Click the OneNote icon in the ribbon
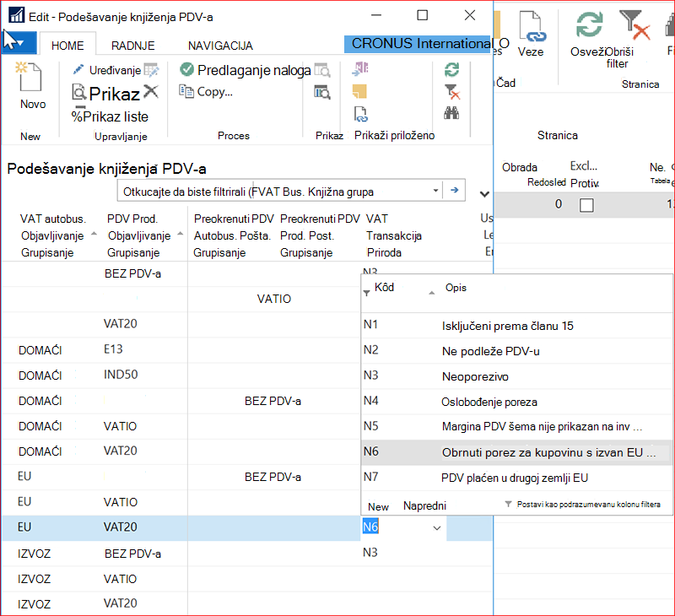 tap(360, 69)
